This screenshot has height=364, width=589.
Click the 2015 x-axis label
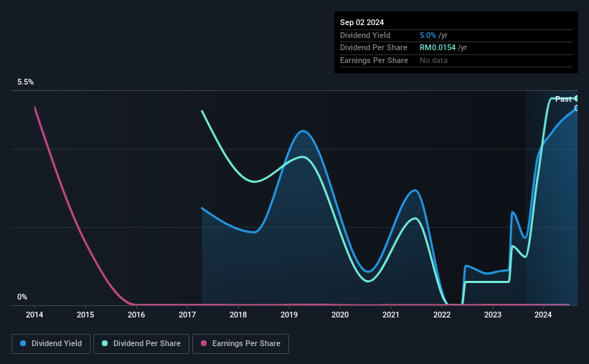[x=85, y=315]
